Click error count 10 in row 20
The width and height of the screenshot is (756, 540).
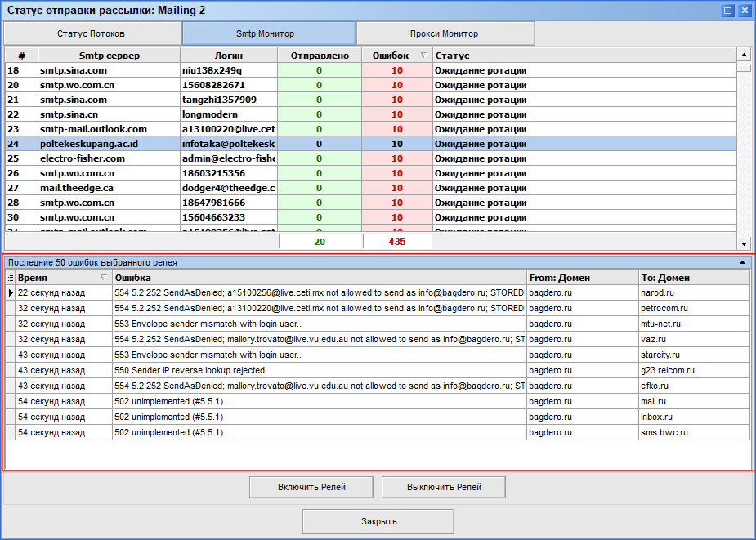[x=397, y=85]
